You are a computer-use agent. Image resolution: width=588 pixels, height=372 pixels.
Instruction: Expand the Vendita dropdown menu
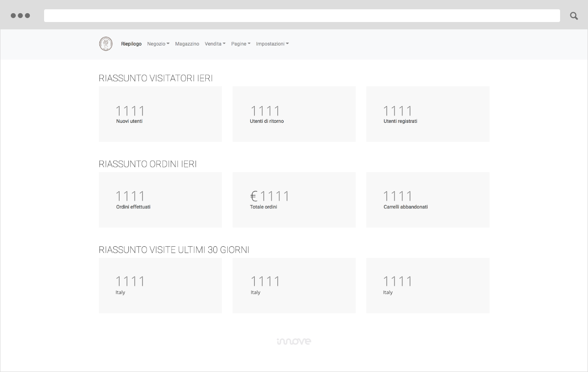click(215, 44)
